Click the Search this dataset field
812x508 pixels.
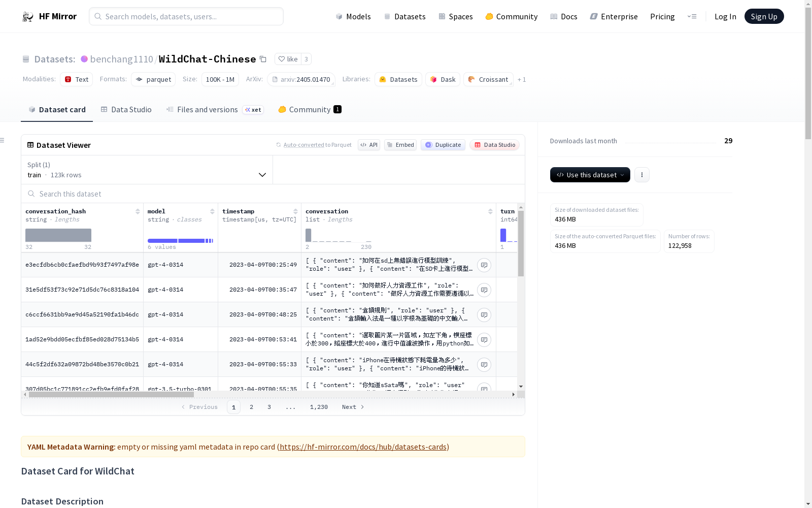pos(273,194)
